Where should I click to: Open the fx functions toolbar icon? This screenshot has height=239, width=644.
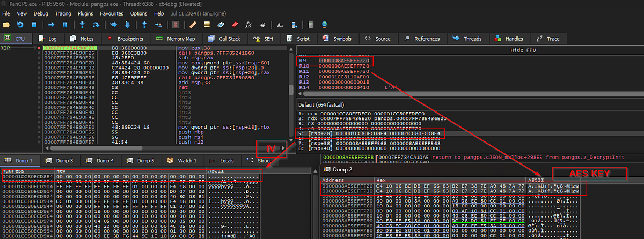pos(248,25)
